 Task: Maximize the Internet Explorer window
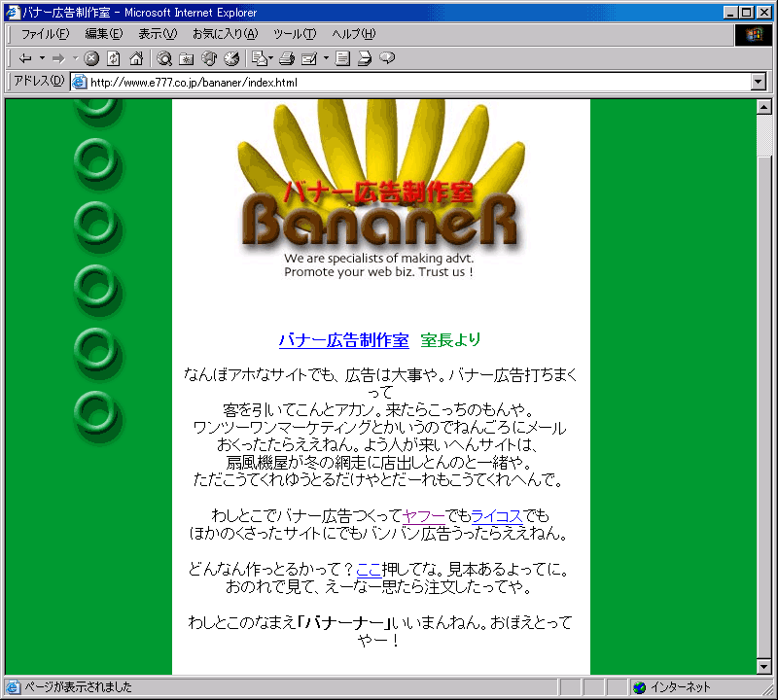746,13
